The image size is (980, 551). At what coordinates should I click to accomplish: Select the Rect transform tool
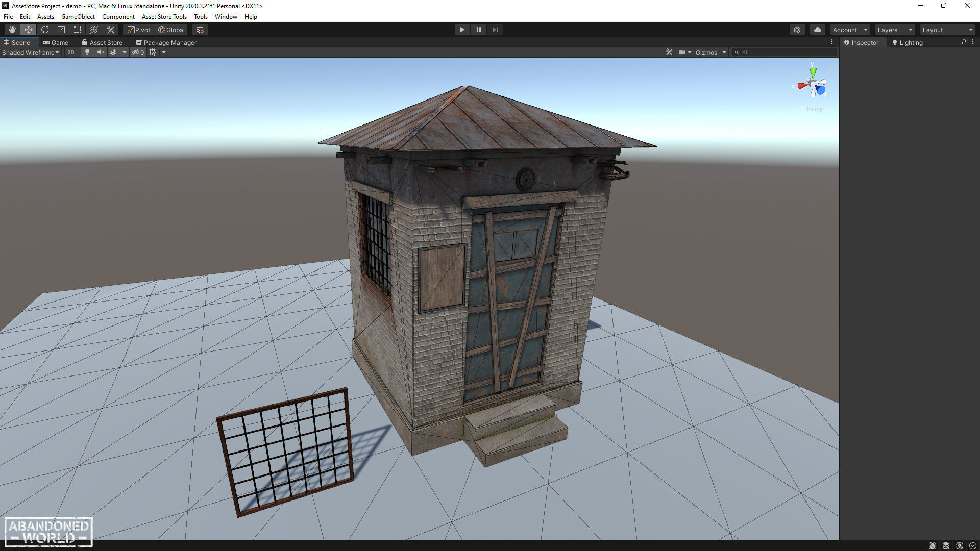pyautogui.click(x=78, y=30)
